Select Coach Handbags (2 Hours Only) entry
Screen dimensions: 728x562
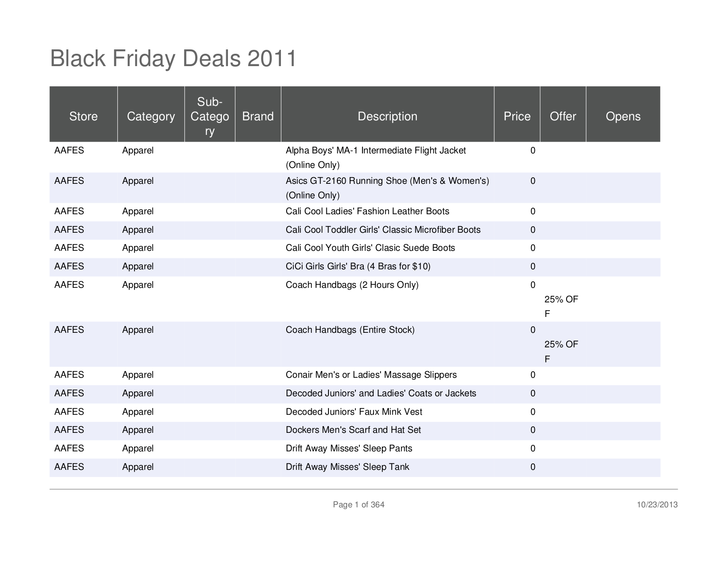coord(352,285)
